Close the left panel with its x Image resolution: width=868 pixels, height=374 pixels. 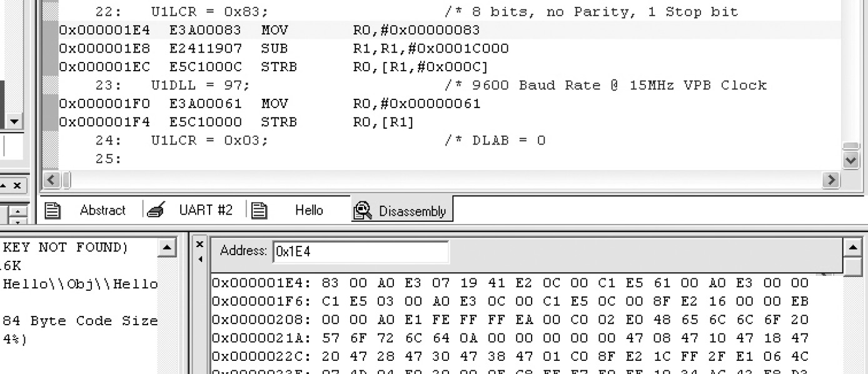(x=17, y=186)
